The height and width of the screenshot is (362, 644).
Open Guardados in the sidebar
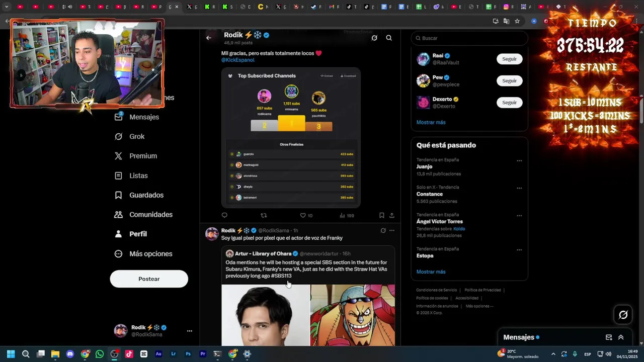(139, 195)
